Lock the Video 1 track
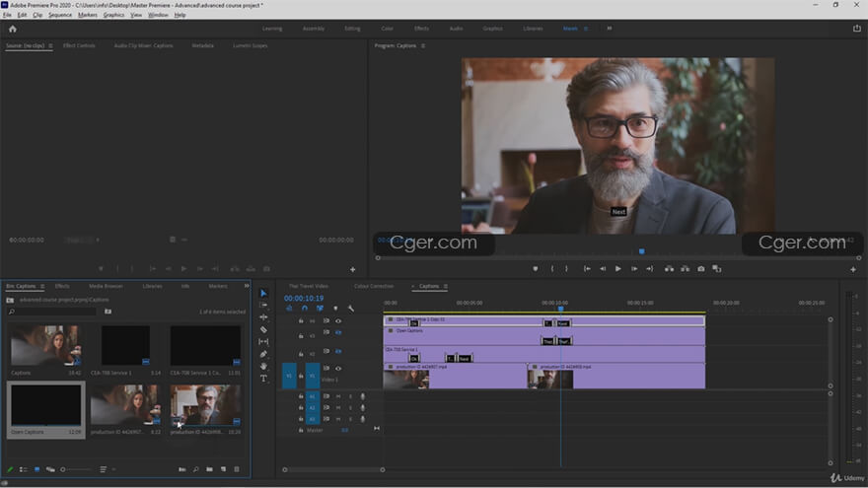The image size is (868, 488). (301, 376)
